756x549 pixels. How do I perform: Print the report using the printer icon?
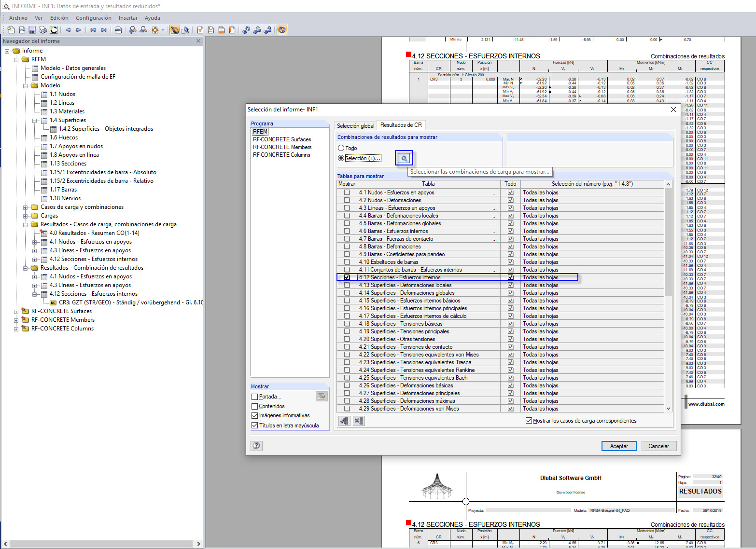pos(43,30)
